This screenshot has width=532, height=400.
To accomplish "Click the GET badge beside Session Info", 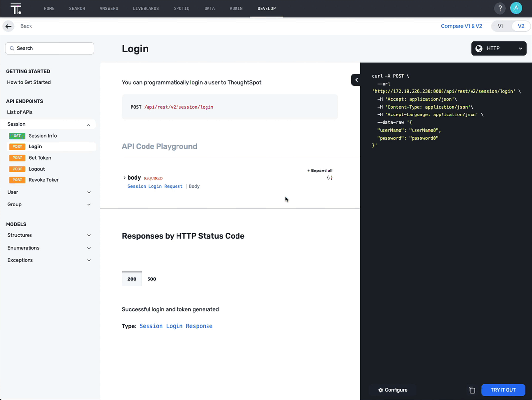I will click(x=17, y=136).
